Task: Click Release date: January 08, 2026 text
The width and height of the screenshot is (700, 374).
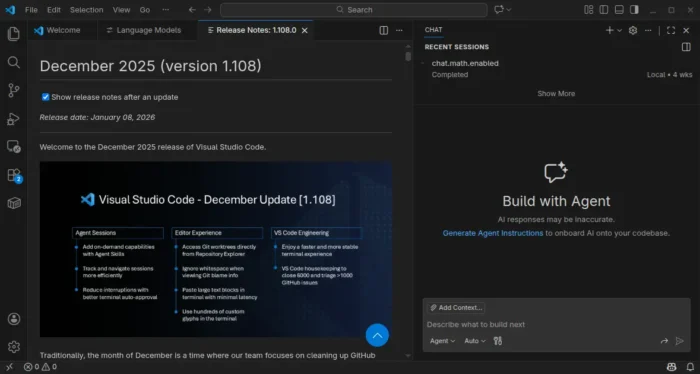Action: point(97,117)
